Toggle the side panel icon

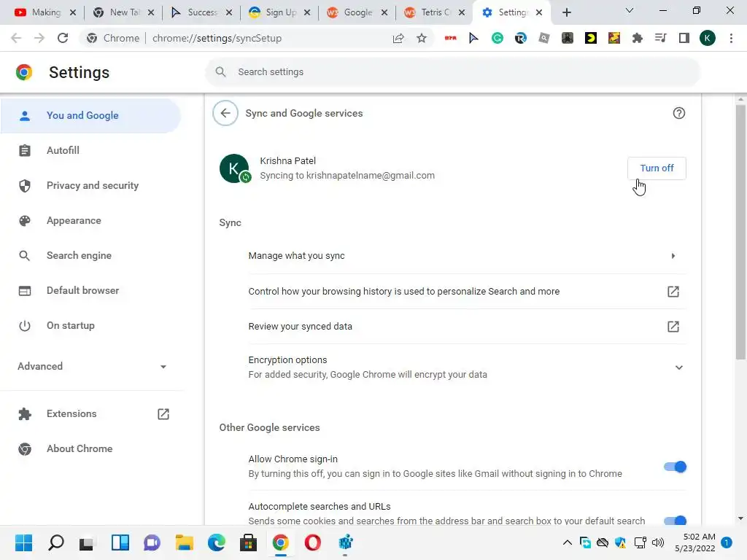pyautogui.click(x=684, y=38)
